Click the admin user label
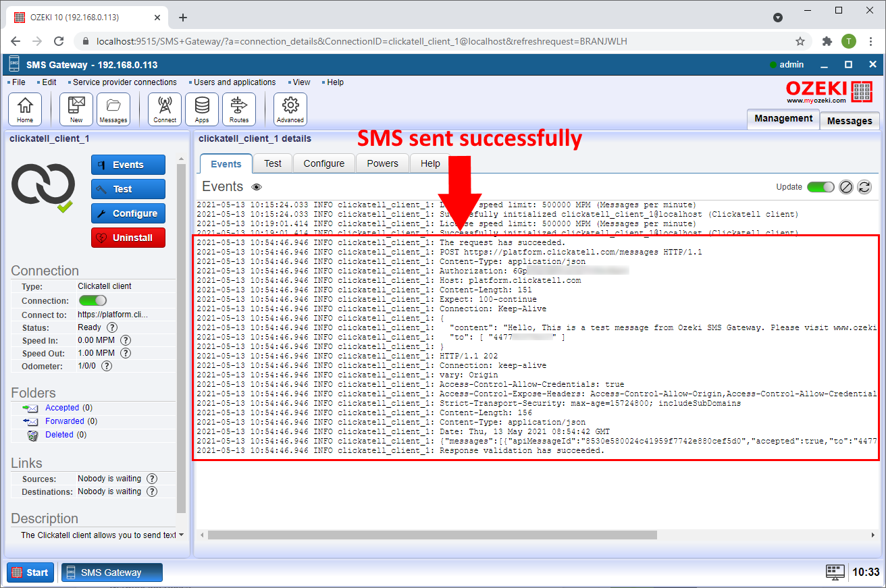The image size is (886, 588). tap(791, 65)
